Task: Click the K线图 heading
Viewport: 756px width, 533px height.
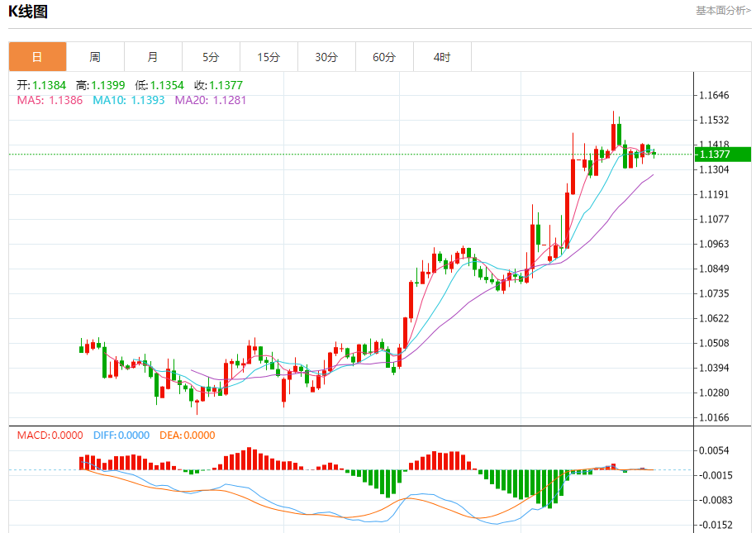Action: click(x=28, y=12)
